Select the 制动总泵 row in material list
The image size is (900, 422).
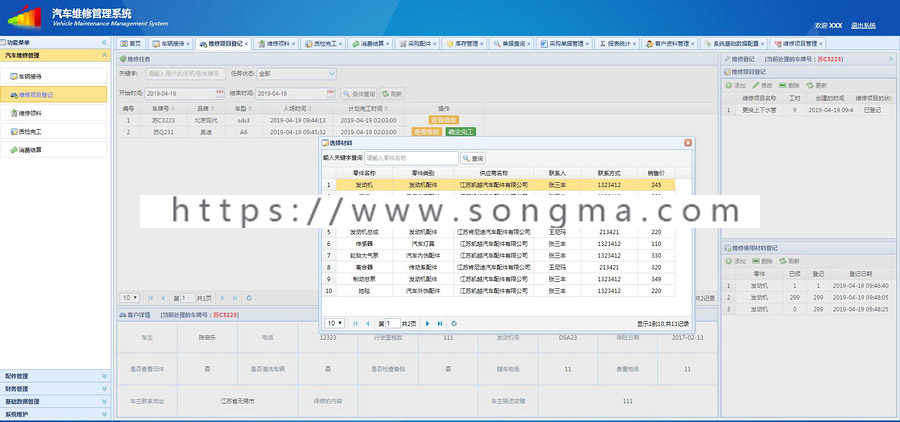click(x=499, y=279)
